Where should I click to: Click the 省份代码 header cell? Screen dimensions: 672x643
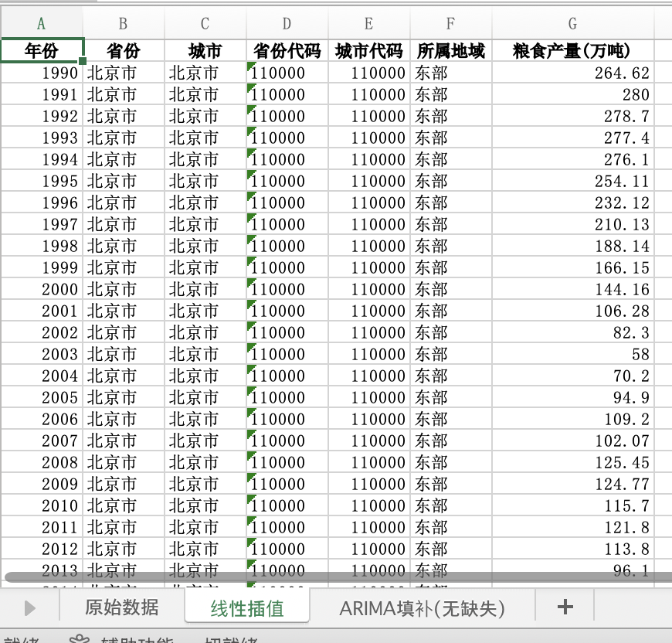click(x=287, y=50)
